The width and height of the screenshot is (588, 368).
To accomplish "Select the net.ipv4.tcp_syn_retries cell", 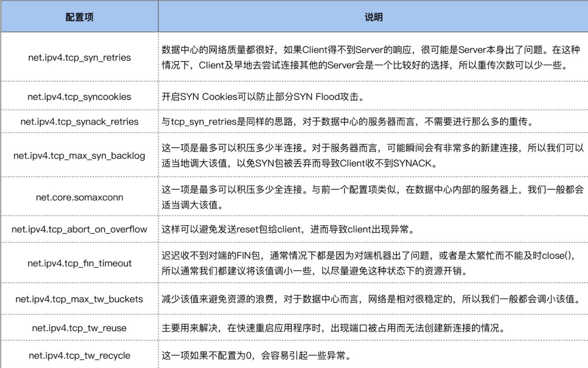I will (x=79, y=57).
